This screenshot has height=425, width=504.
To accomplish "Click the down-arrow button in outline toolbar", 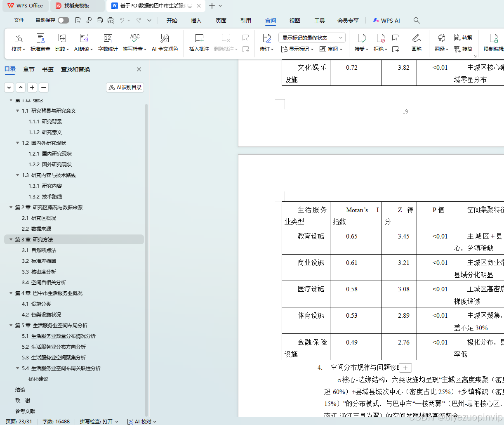I will pyautogui.click(x=9, y=87).
